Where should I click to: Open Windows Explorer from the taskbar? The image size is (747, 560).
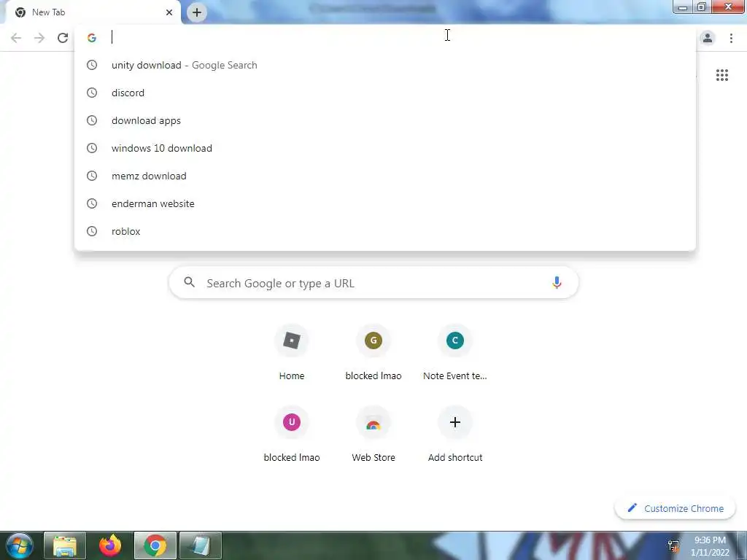tap(65, 545)
